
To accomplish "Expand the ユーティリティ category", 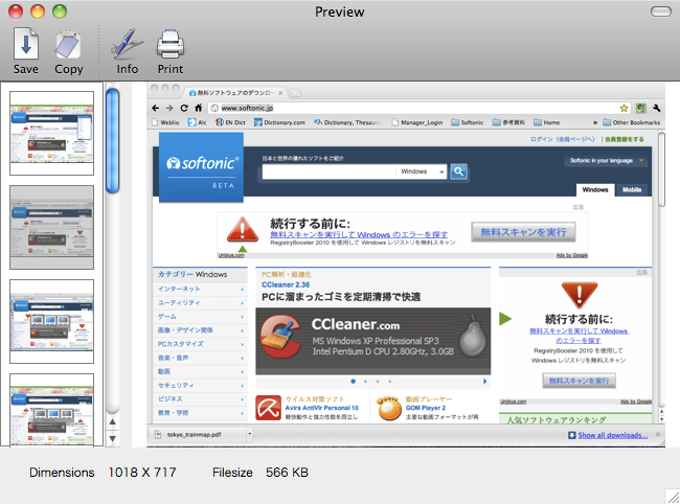I will 200,303.
